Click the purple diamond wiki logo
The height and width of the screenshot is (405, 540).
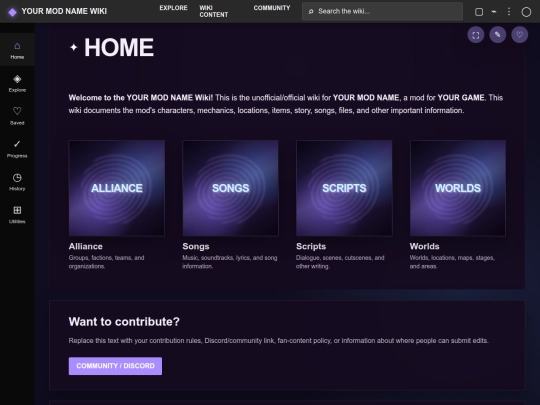pos(12,12)
